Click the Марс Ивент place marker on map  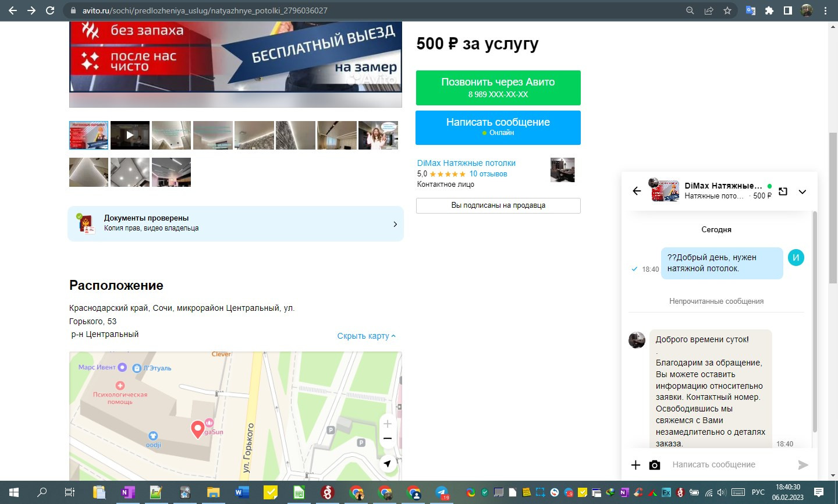point(122,367)
